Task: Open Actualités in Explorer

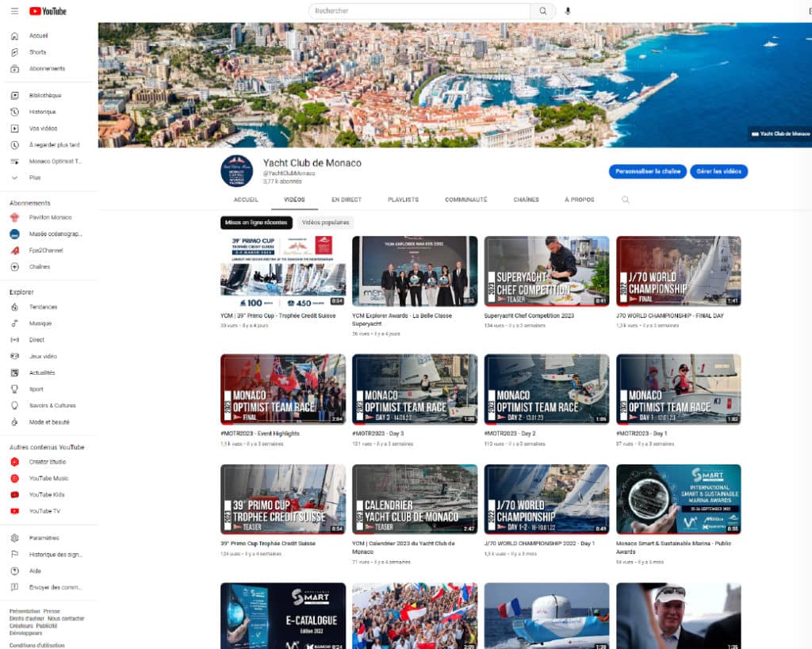Action: 41,372
